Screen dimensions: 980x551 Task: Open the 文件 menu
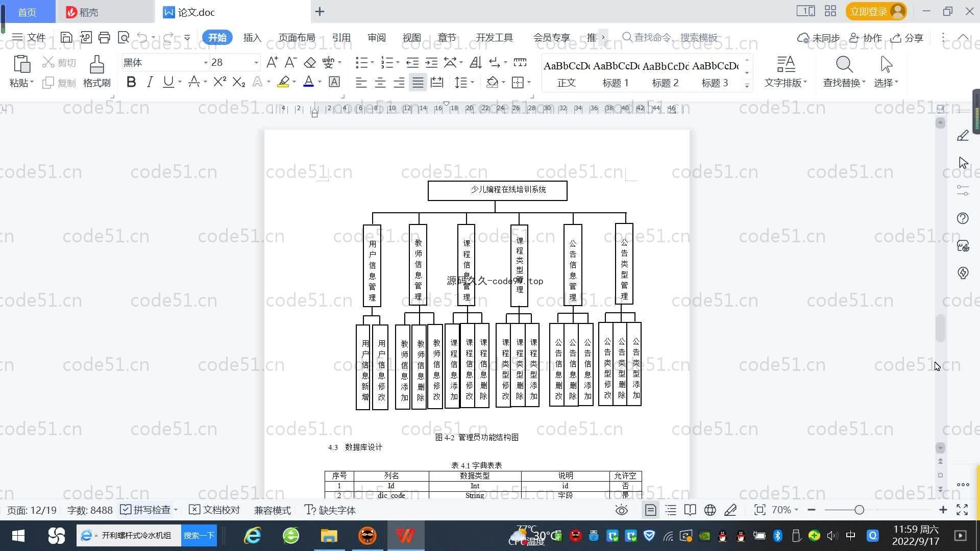[29, 37]
